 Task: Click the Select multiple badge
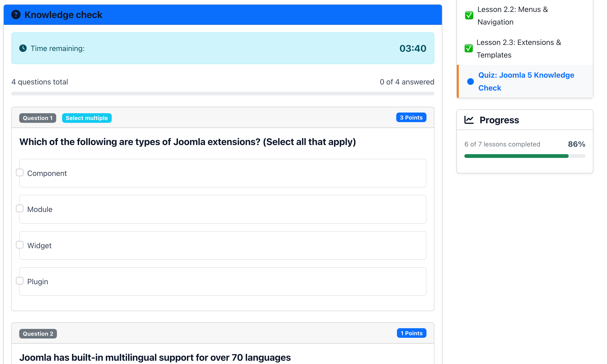pyautogui.click(x=87, y=118)
